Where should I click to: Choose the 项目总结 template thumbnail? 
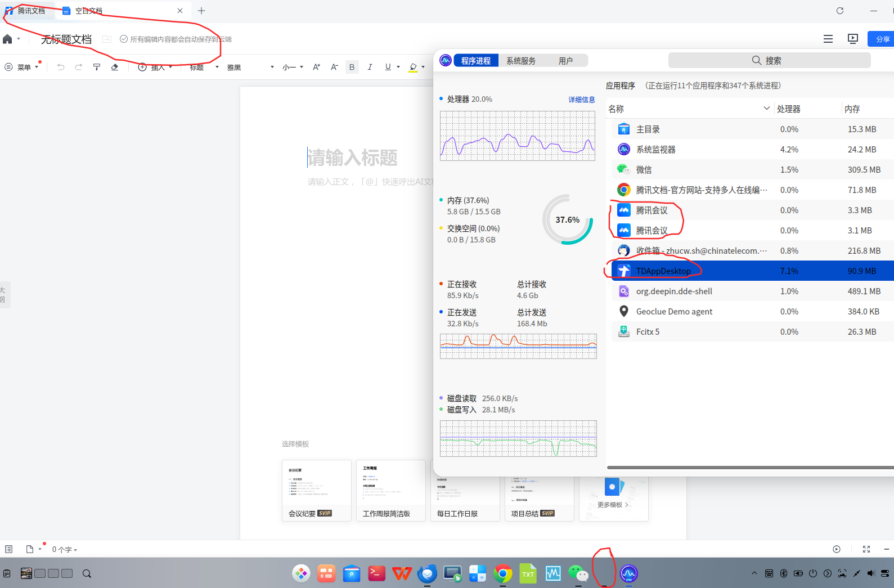540,499
